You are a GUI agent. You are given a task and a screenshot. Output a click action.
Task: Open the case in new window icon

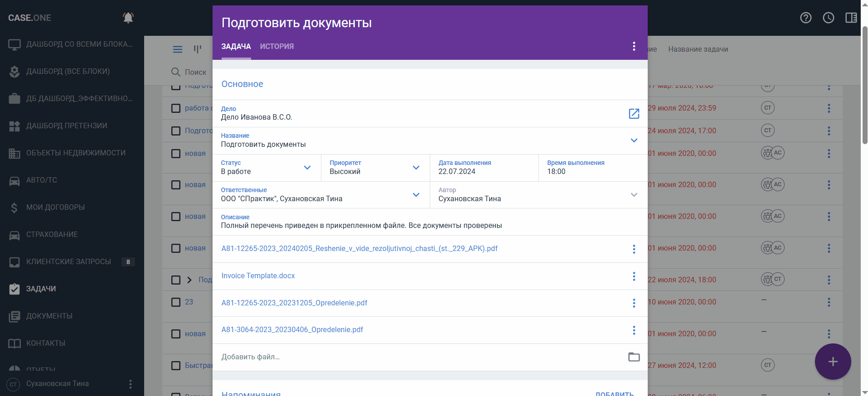tap(634, 114)
